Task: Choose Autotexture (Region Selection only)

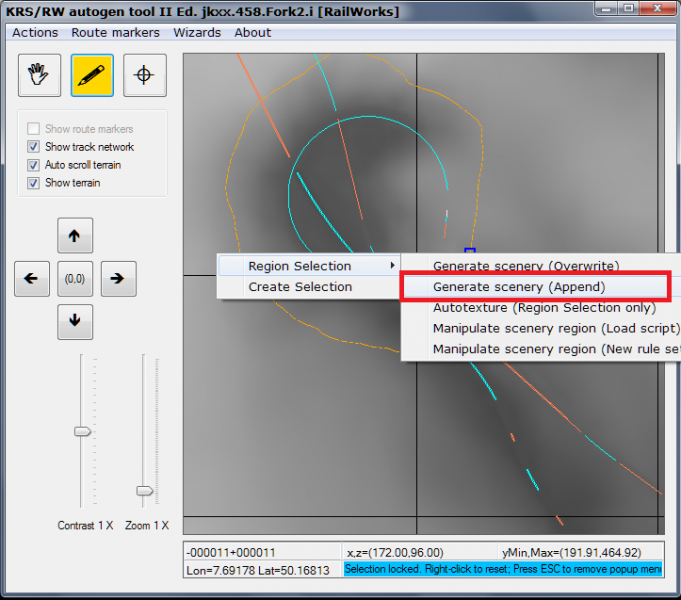Action: point(541,308)
